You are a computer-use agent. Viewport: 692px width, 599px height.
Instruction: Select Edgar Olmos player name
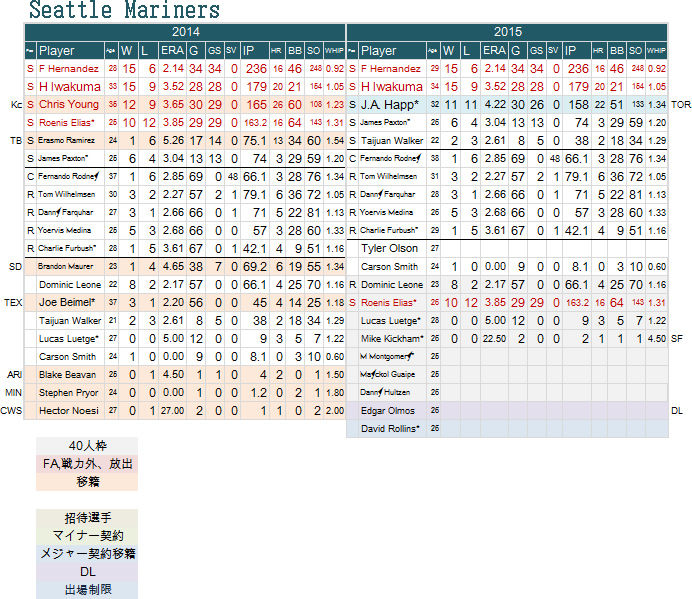(388, 411)
